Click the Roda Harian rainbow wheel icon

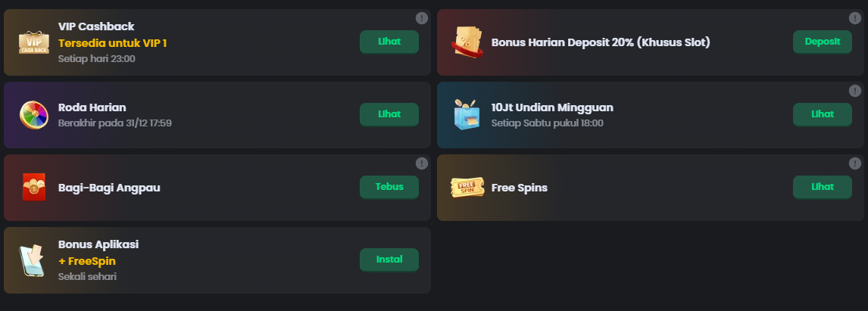coord(34,114)
